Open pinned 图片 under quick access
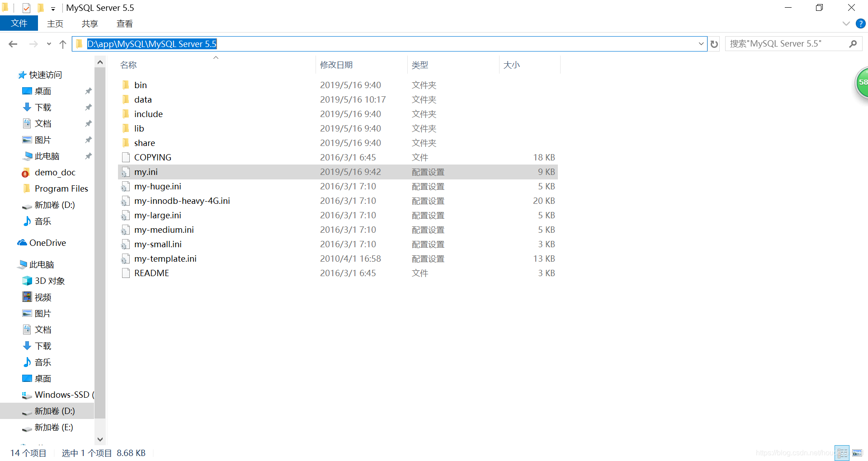The image size is (868, 461). (x=42, y=140)
